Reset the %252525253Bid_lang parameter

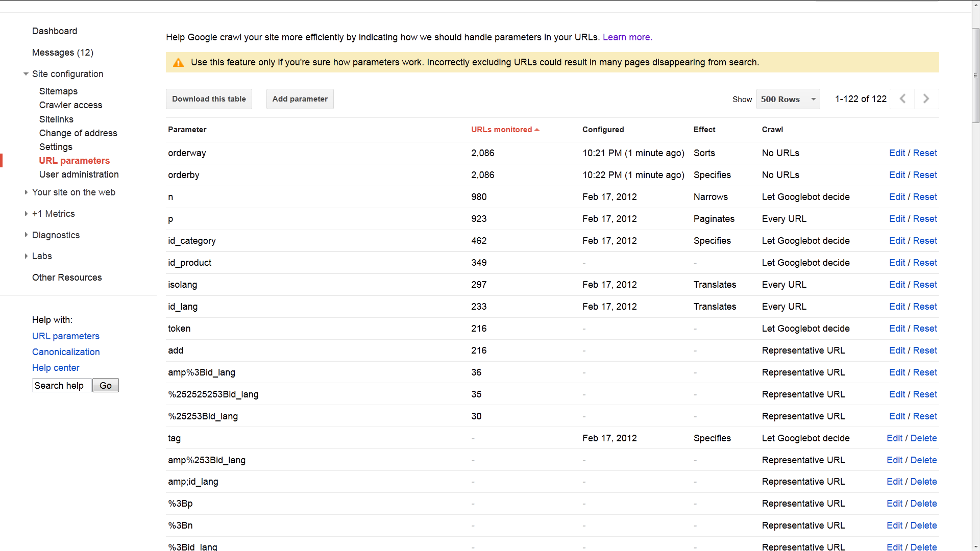coord(925,394)
